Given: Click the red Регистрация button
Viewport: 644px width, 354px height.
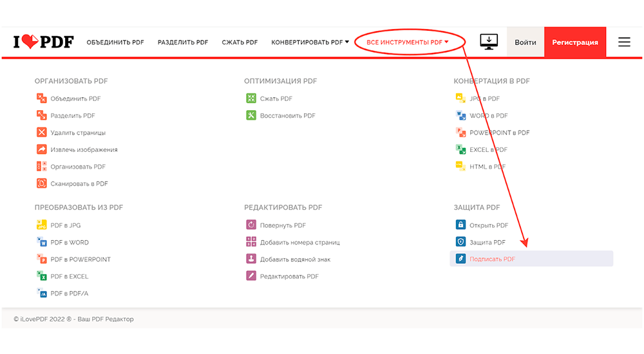Looking at the screenshot, I should (575, 42).
